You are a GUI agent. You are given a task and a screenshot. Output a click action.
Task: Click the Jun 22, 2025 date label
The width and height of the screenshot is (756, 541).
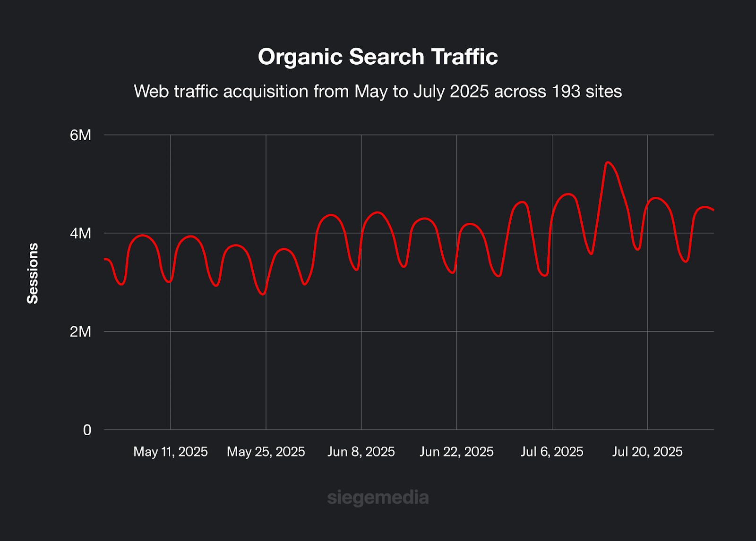pos(456,452)
